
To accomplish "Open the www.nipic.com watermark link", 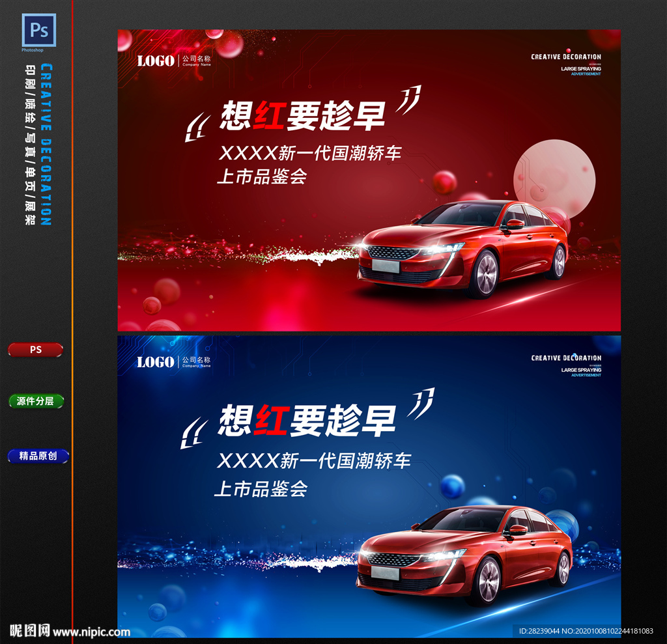I will pyautogui.click(x=91, y=631).
